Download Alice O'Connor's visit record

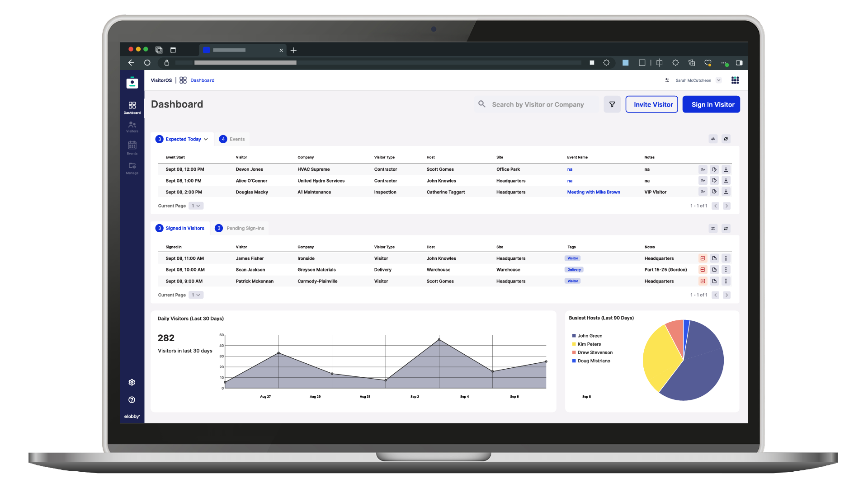tap(727, 180)
